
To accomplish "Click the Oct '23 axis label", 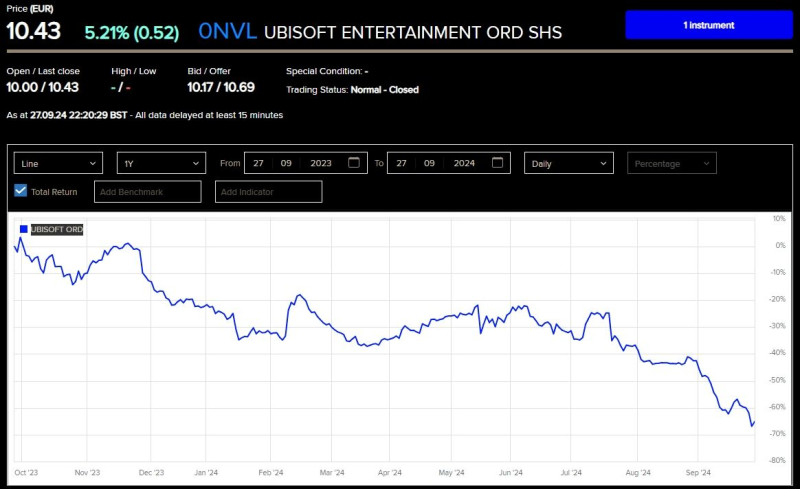I will (26, 473).
